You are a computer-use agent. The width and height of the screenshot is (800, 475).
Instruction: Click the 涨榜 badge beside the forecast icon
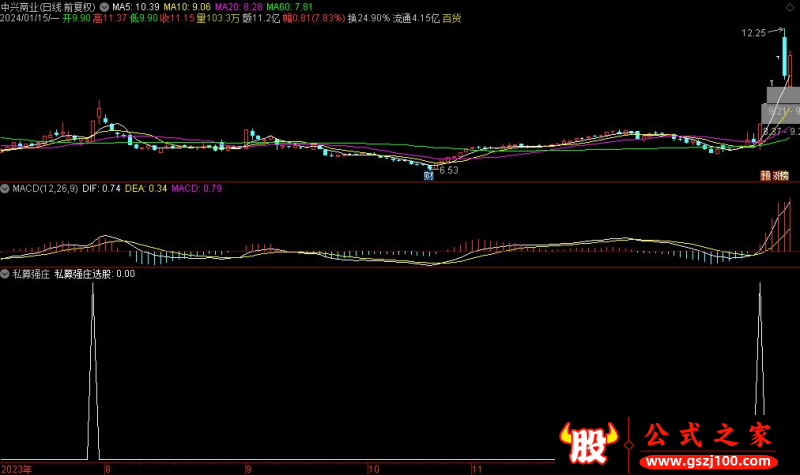[x=781, y=176]
